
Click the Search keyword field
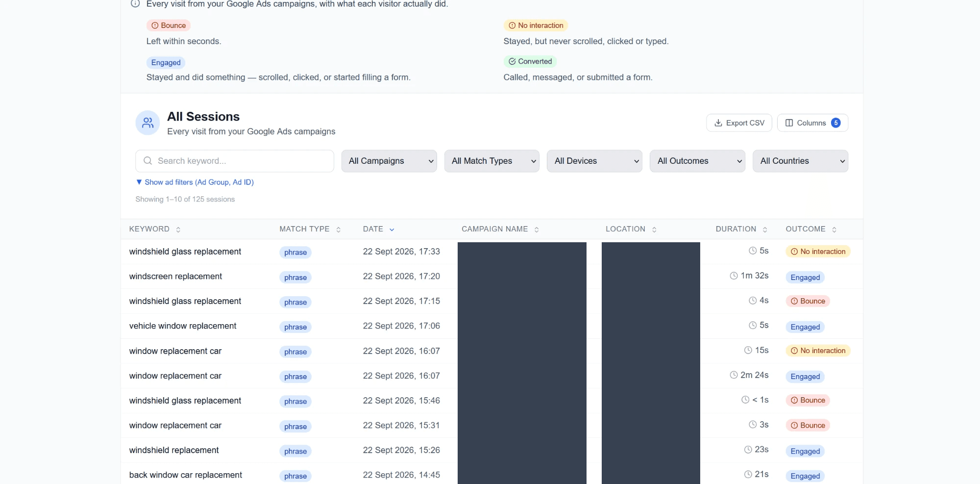[x=235, y=161]
